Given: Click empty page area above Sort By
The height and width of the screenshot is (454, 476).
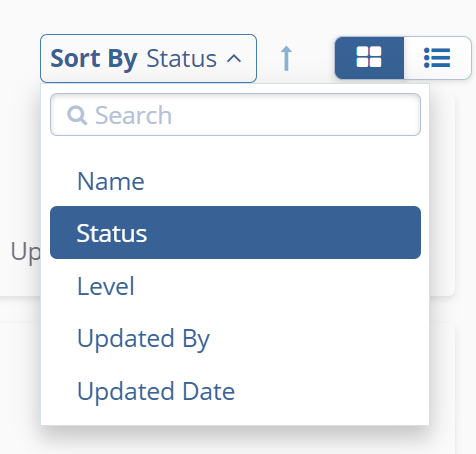Looking at the screenshot, I should coord(148,17).
